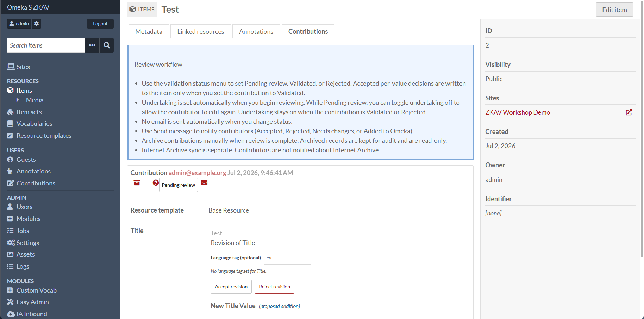Screen dimensions: 644x319
Task: Switch to the Linked resources tab
Action: coord(201,31)
